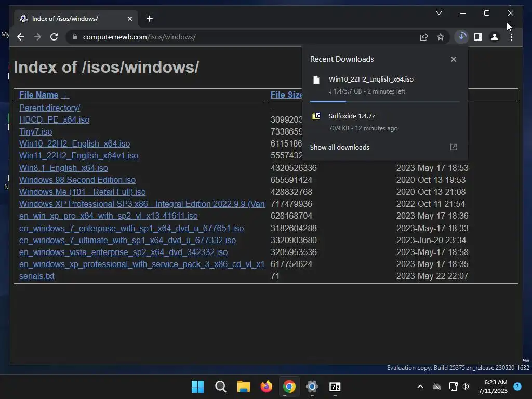The image size is (532, 399).
Task: Click the file size 4320526336
Action: click(294, 168)
